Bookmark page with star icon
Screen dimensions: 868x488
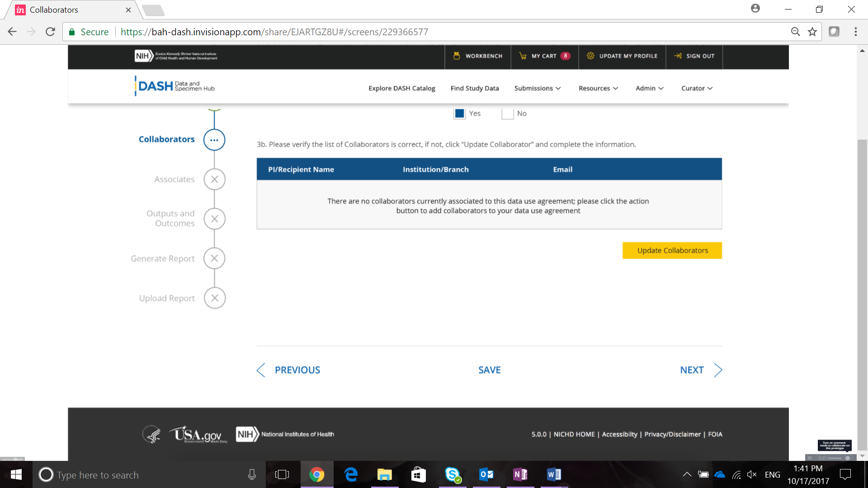[x=812, y=32]
